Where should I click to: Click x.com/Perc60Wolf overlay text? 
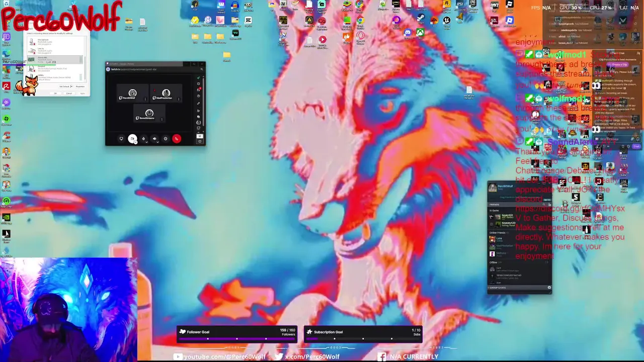312,356
